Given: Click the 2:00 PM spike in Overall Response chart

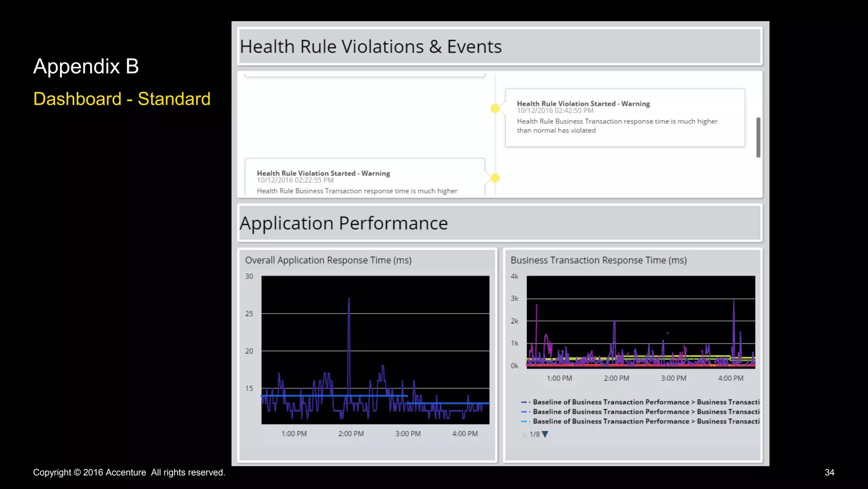Looking at the screenshot, I should pos(349,322).
